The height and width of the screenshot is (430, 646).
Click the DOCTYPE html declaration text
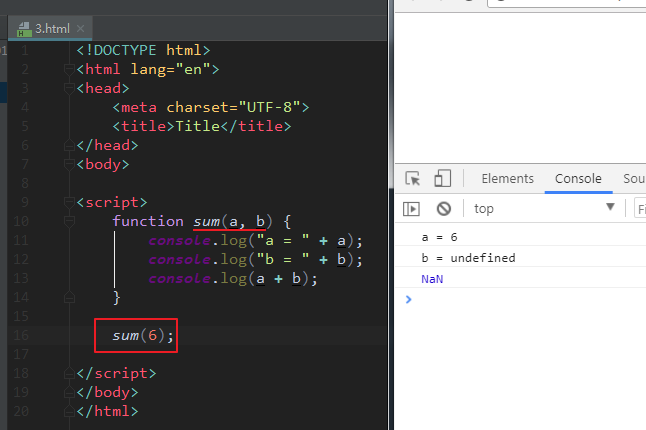click(x=143, y=50)
